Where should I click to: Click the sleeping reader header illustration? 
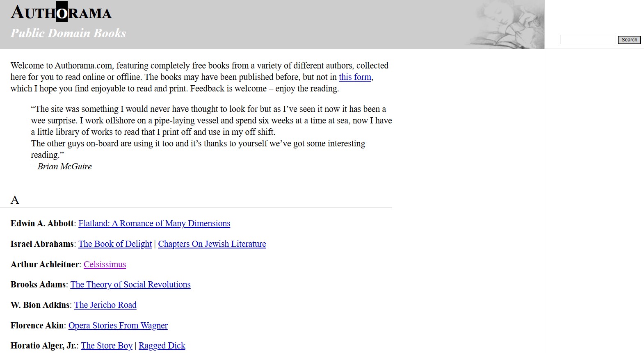(x=505, y=25)
